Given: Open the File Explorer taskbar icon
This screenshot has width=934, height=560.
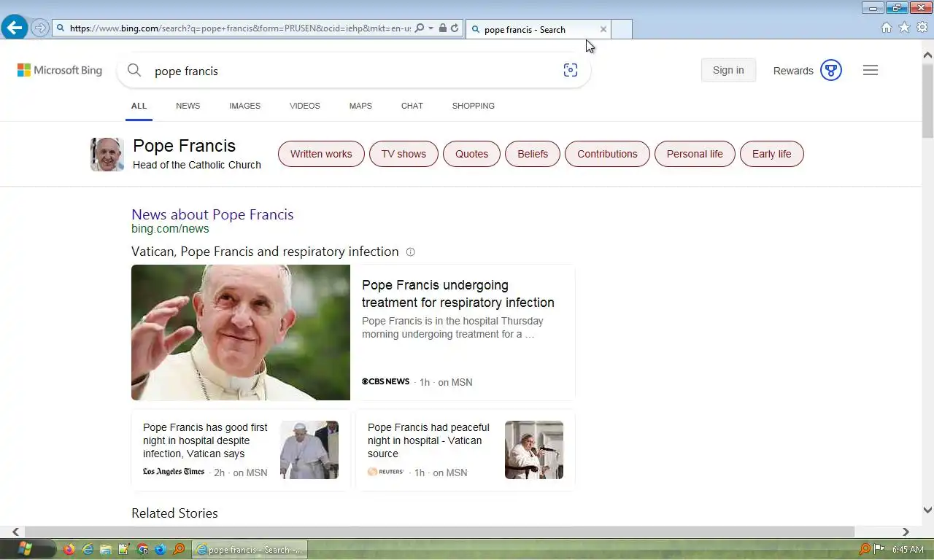Looking at the screenshot, I should click(106, 549).
